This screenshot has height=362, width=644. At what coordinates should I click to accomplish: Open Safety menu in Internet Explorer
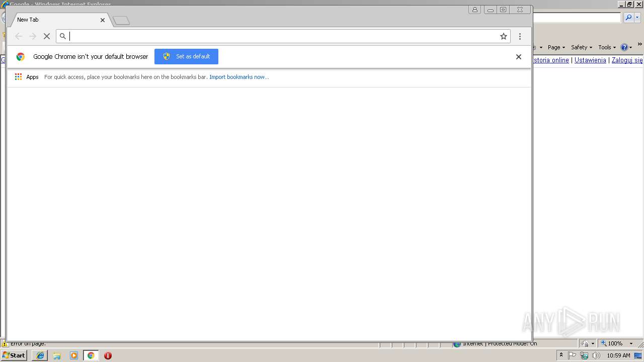click(582, 47)
